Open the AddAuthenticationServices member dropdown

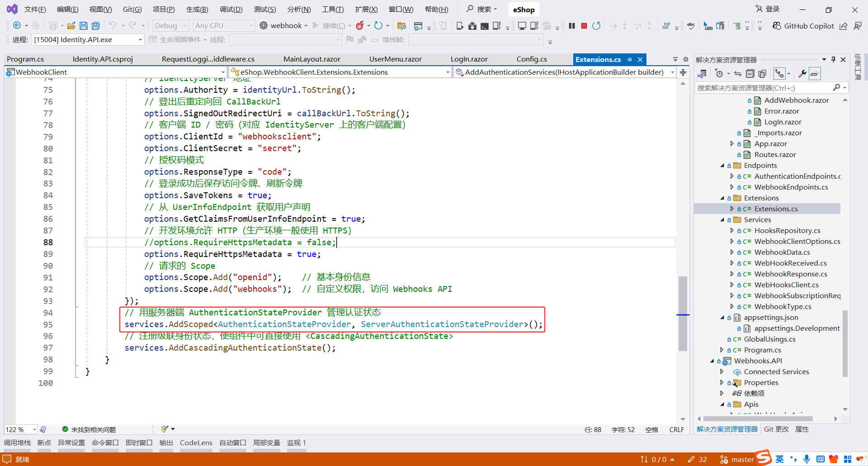[x=565, y=72]
